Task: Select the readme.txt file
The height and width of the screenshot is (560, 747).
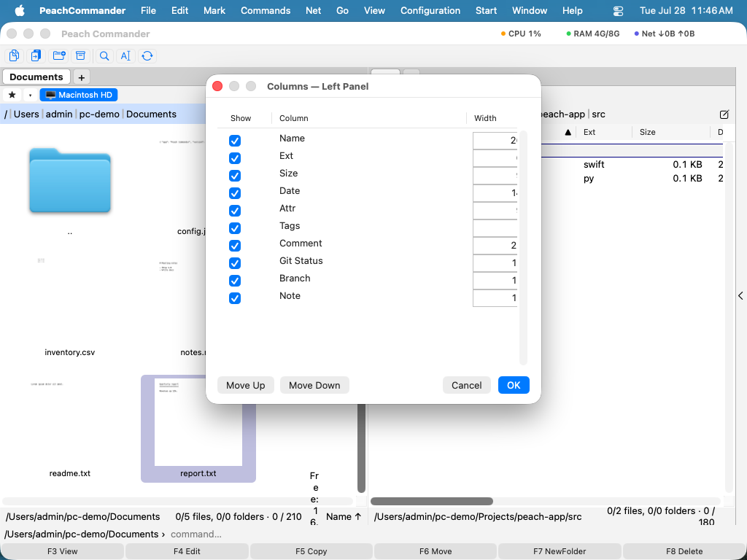Action: [x=69, y=473]
